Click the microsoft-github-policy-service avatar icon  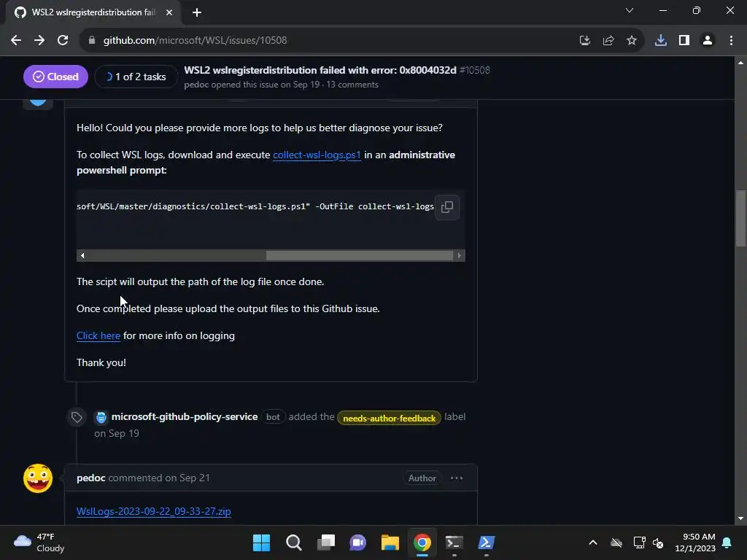(x=101, y=418)
